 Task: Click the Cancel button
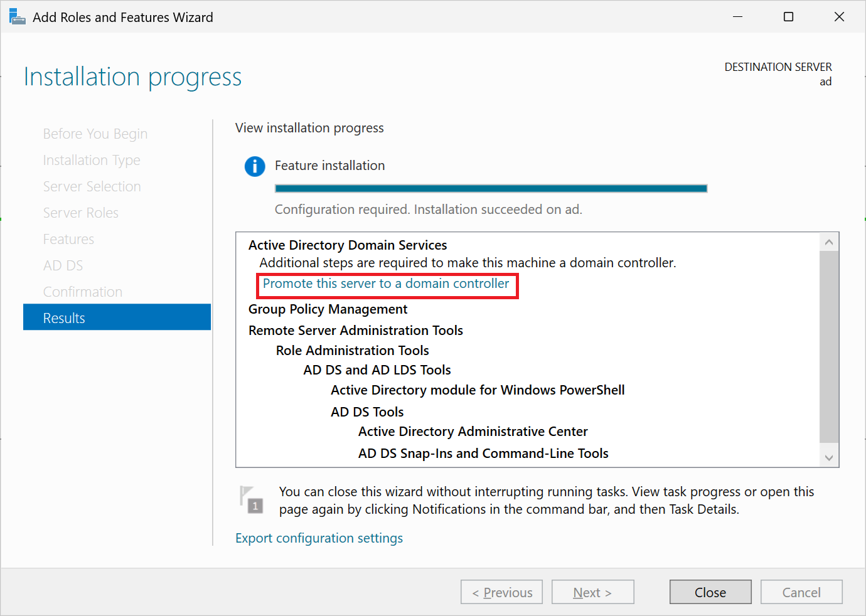[801, 592]
